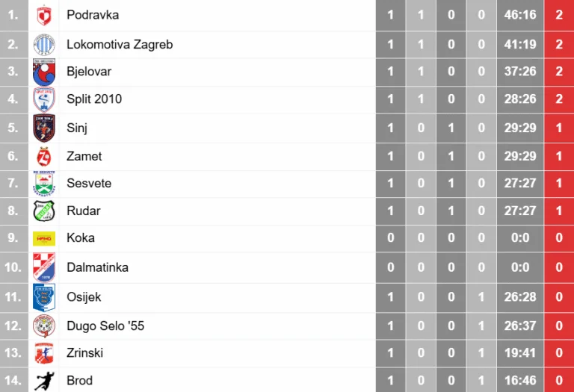Click the Zrinski red-white crest
Image resolution: width=574 pixels, height=392 pixels.
pos(44,353)
